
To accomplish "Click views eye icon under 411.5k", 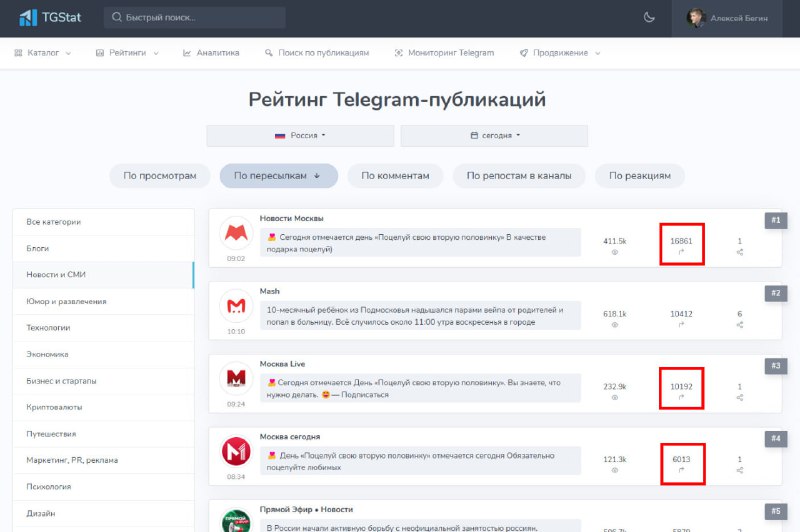I will (x=615, y=252).
